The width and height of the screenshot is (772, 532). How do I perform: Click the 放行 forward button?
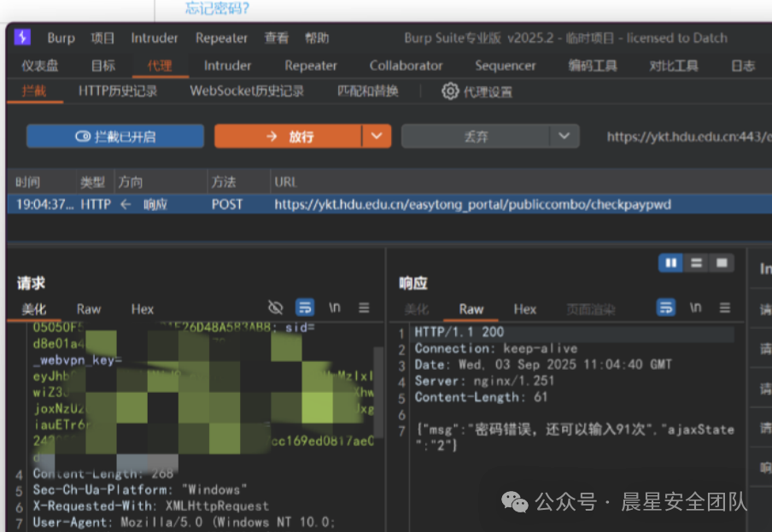tap(289, 137)
